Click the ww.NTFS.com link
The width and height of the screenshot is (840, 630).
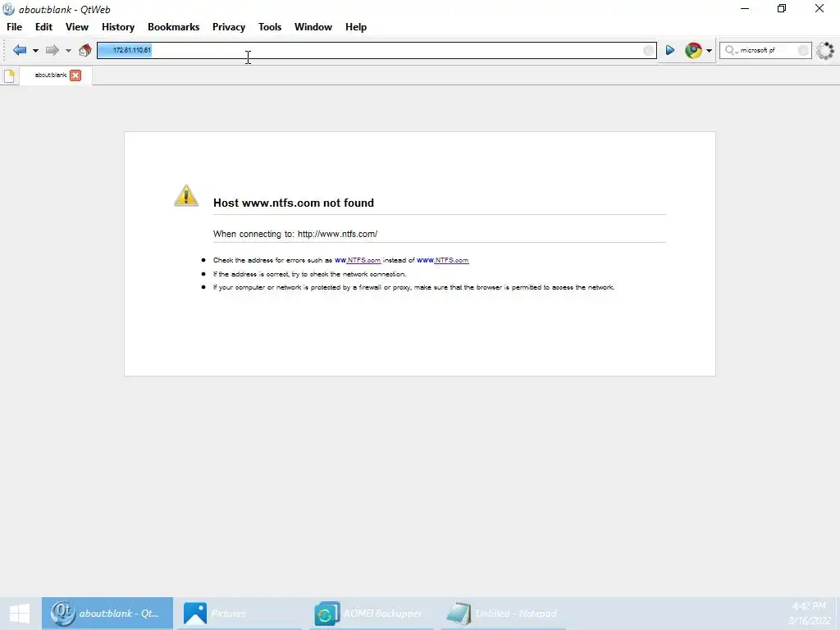(358, 260)
